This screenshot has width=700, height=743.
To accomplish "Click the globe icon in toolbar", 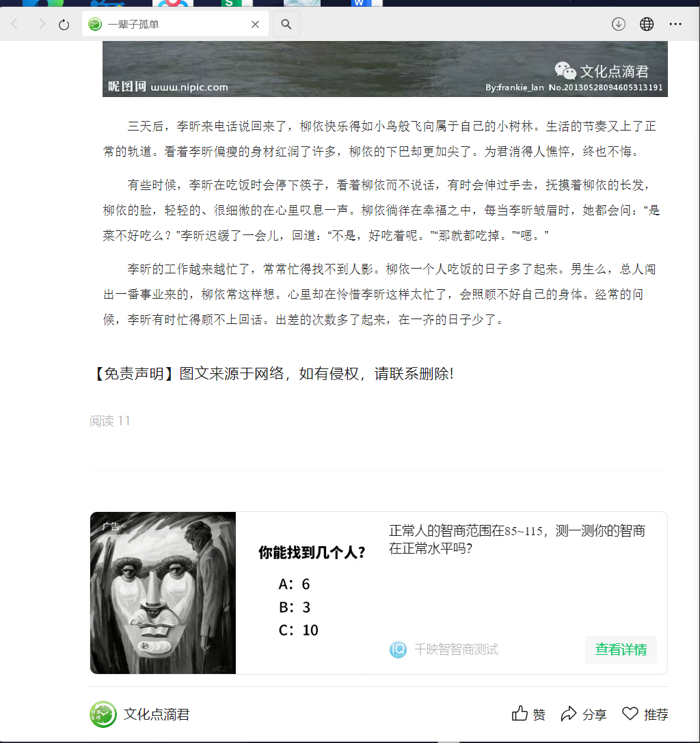I will pos(647,24).
